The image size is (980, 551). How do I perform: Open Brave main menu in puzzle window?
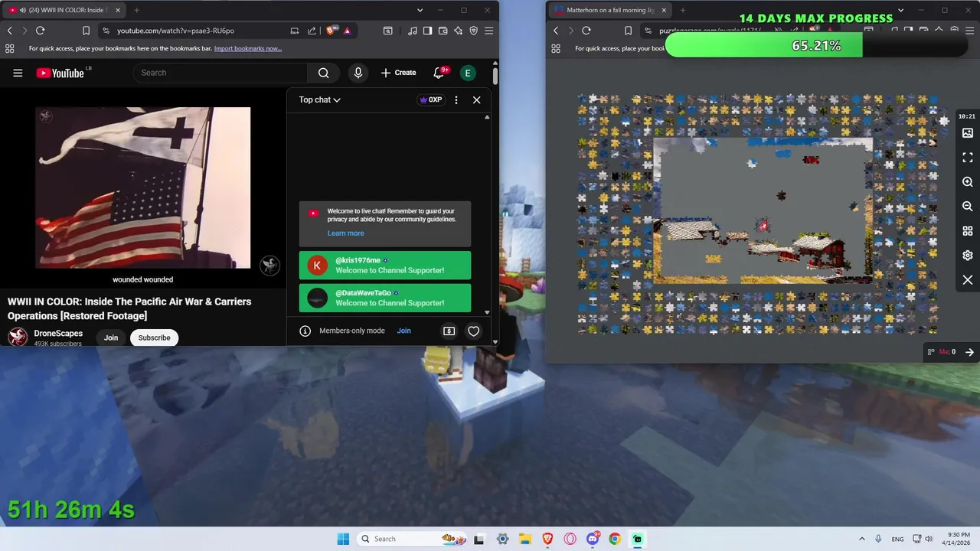point(969,31)
